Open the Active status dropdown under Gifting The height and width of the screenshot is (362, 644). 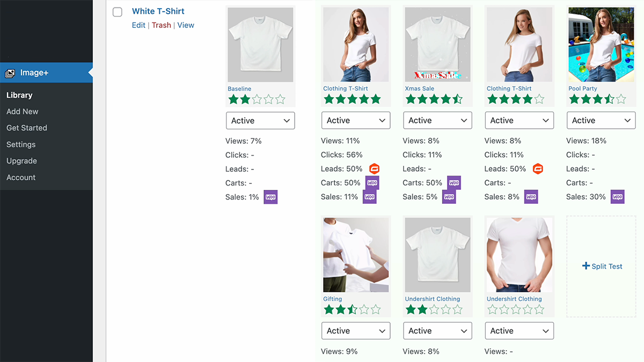click(x=356, y=331)
